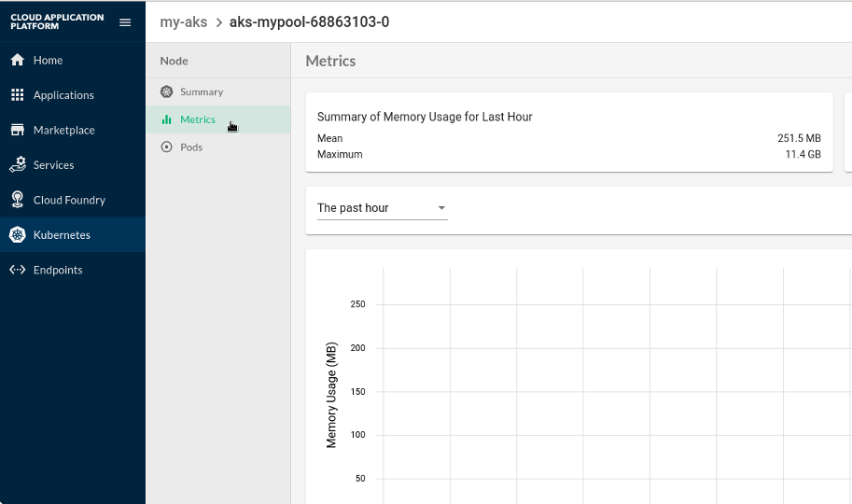Screen dimensions: 852x504
Task: Go to the Marketplace menu label
Action: pos(63,131)
